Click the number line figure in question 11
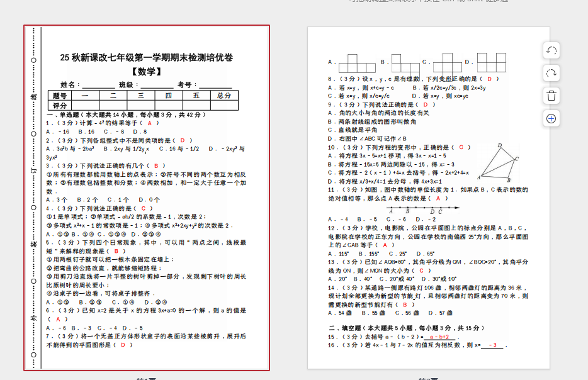The image size is (588, 380). pos(422,209)
